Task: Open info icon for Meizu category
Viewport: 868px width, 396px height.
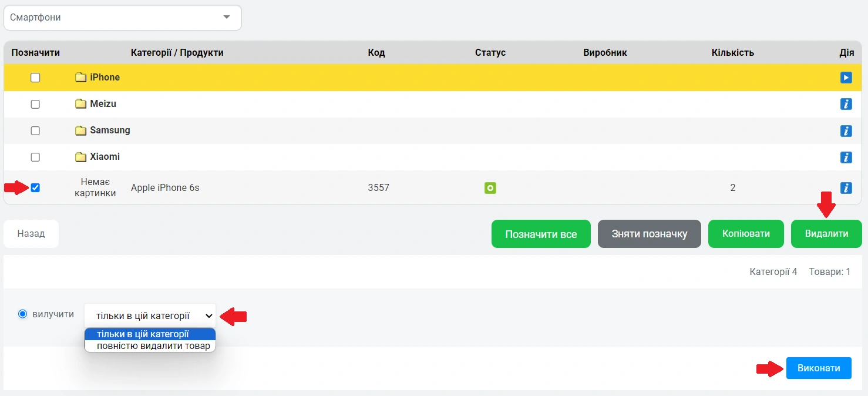Action: 846,104
